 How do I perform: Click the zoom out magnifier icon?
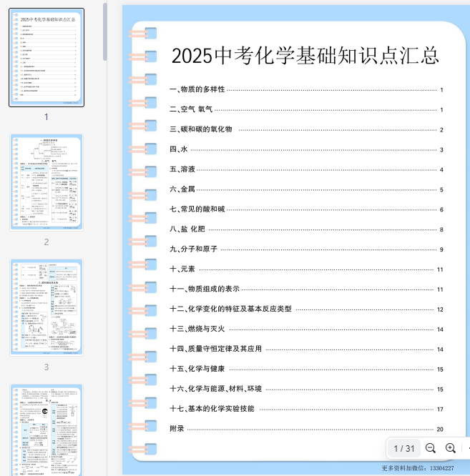pos(431,448)
